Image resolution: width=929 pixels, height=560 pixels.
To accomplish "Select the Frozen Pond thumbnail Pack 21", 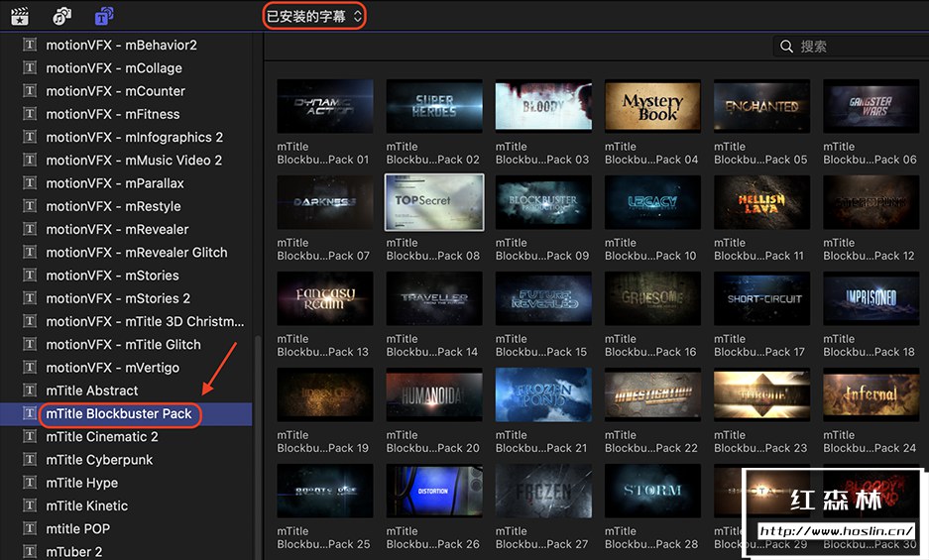I will [x=543, y=394].
